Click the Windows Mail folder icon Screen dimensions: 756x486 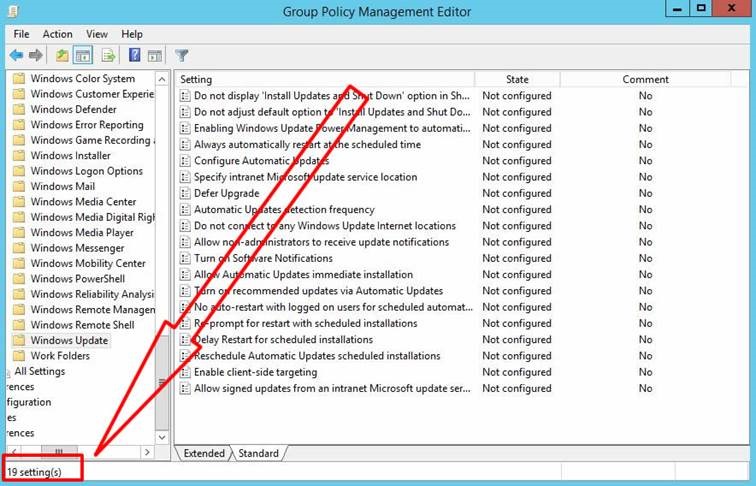click(x=19, y=187)
